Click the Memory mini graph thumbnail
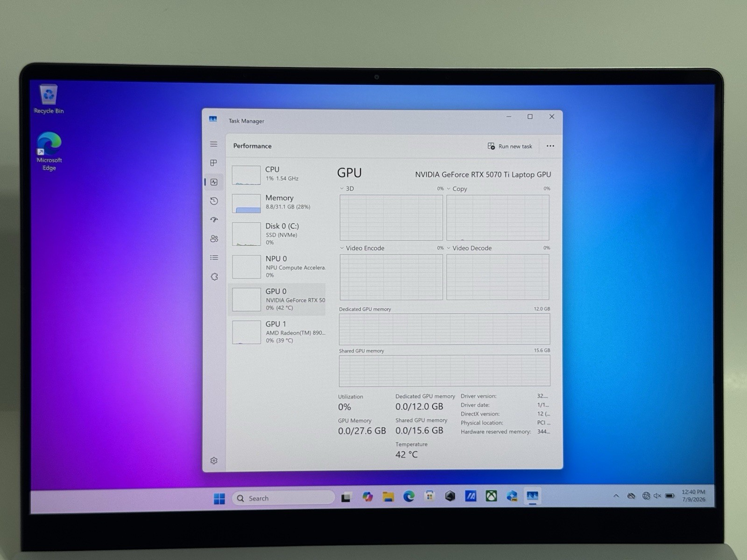 point(246,204)
